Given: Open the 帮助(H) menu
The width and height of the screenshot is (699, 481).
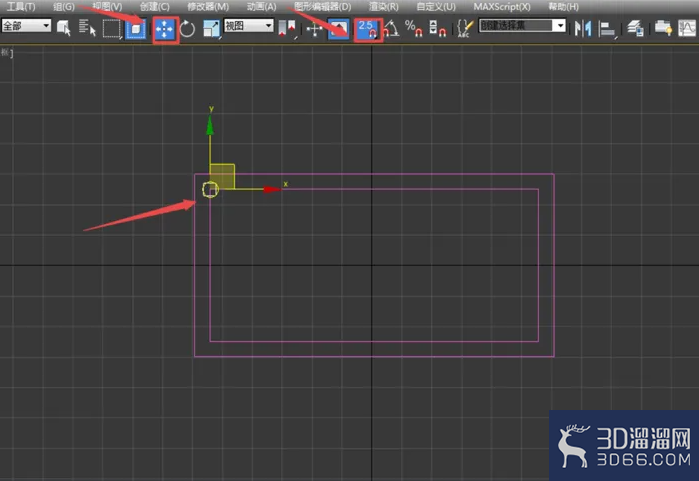Looking at the screenshot, I should pos(563,7).
